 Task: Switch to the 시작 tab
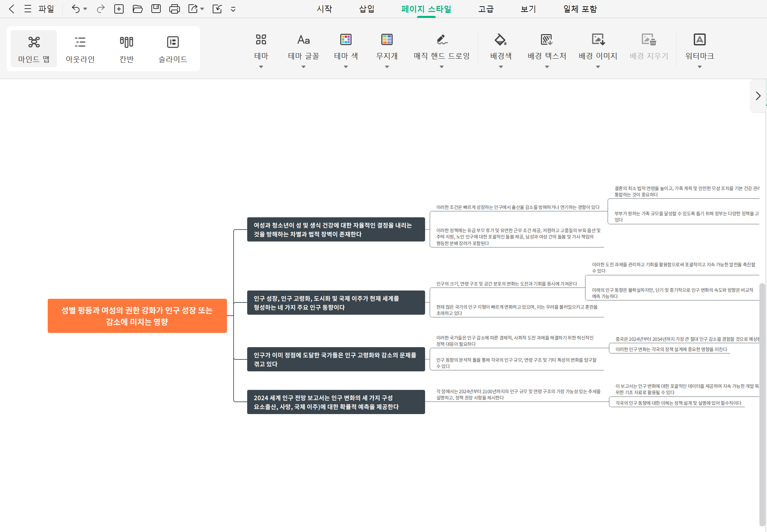[x=324, y=9]
